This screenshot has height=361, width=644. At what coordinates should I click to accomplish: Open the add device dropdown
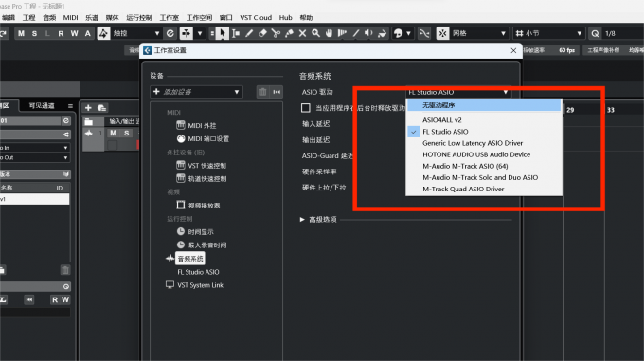tap(196, 92)
